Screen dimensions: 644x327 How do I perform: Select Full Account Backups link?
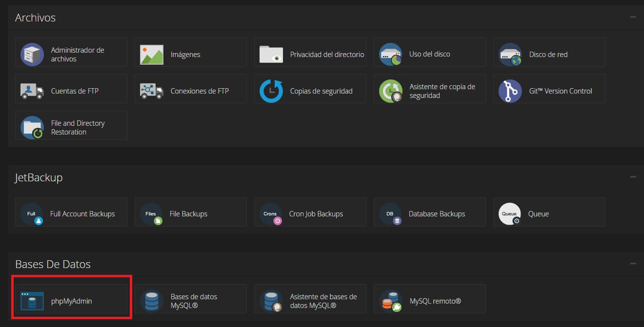82,214
